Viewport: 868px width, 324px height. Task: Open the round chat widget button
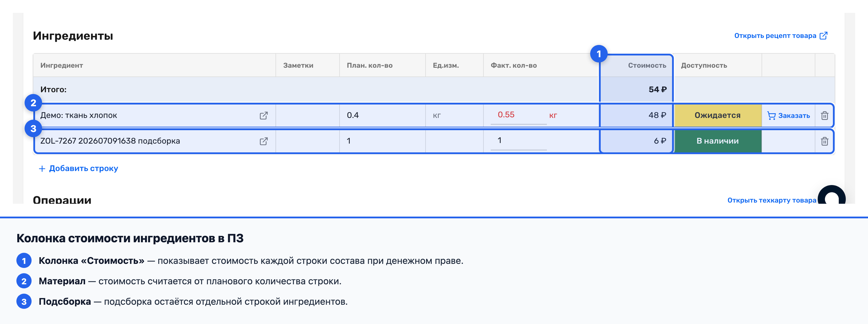(x=831, y=195)
